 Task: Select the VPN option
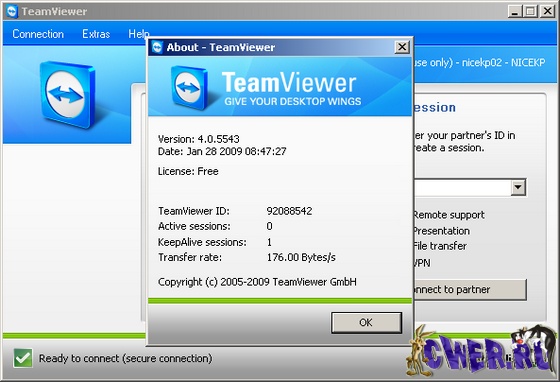(422, 263)
